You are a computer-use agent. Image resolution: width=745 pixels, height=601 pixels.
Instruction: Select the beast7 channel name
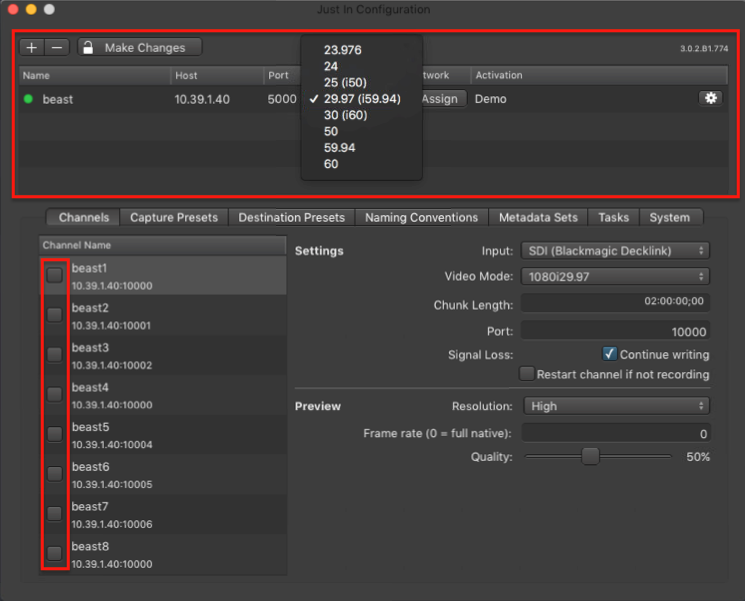(90, 506)
